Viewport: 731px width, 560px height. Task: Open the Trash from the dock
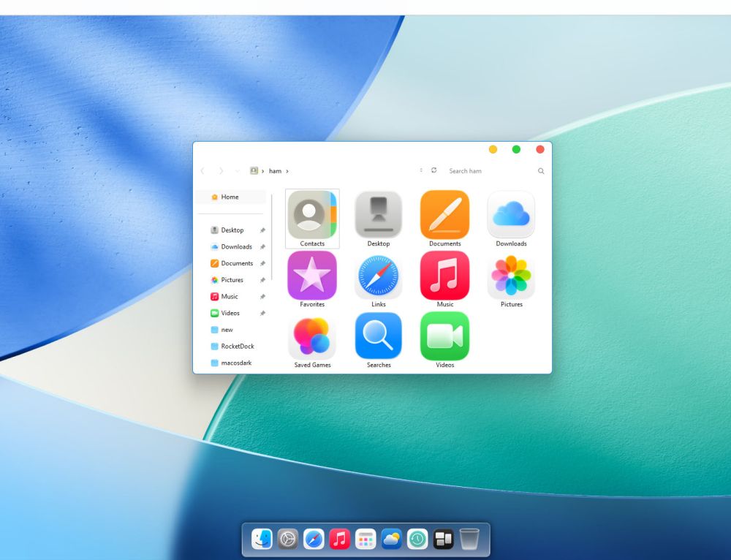(x=469, y=540)
